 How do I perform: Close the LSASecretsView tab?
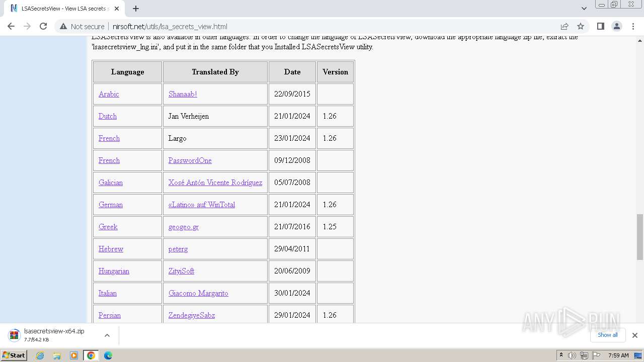117,9
